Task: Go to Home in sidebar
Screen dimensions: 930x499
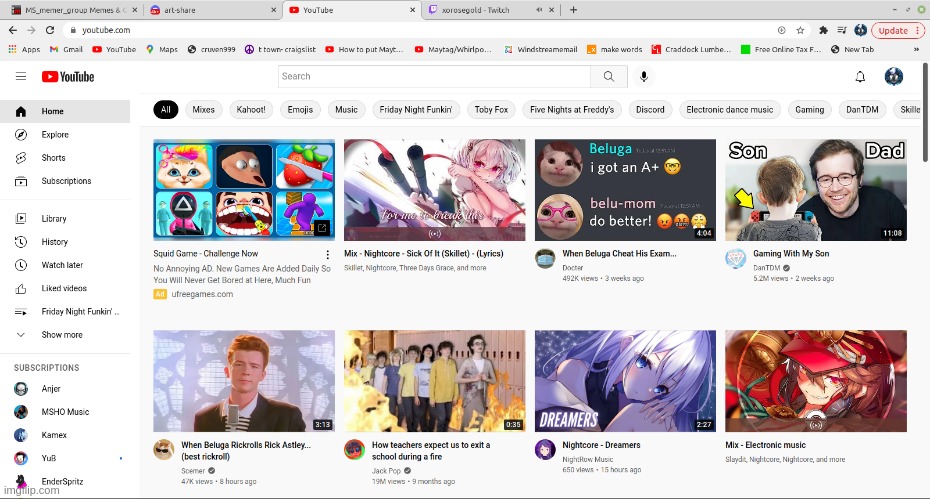Action: point(65,111)
